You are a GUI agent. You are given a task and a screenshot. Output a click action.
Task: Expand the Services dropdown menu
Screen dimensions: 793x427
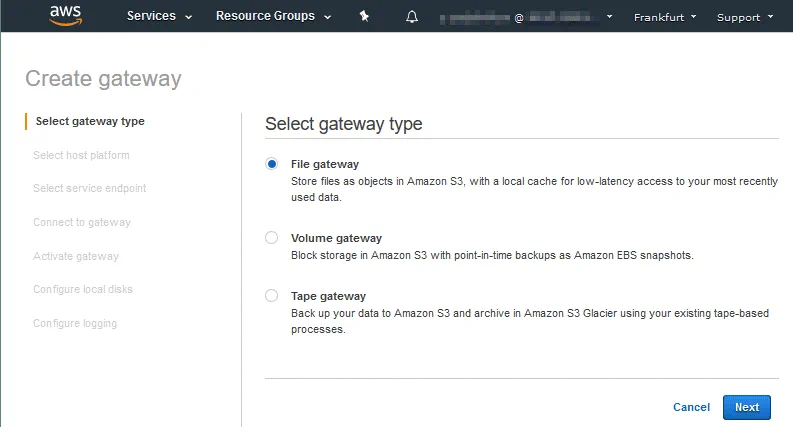[159, 16]
